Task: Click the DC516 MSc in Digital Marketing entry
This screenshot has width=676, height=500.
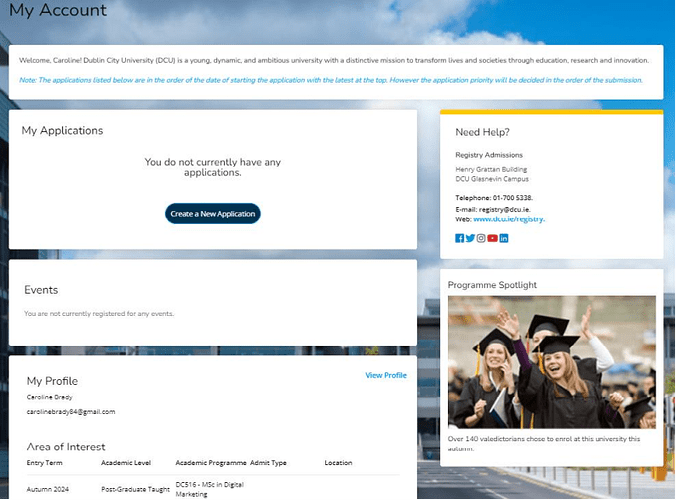Action: pos(210,488)
